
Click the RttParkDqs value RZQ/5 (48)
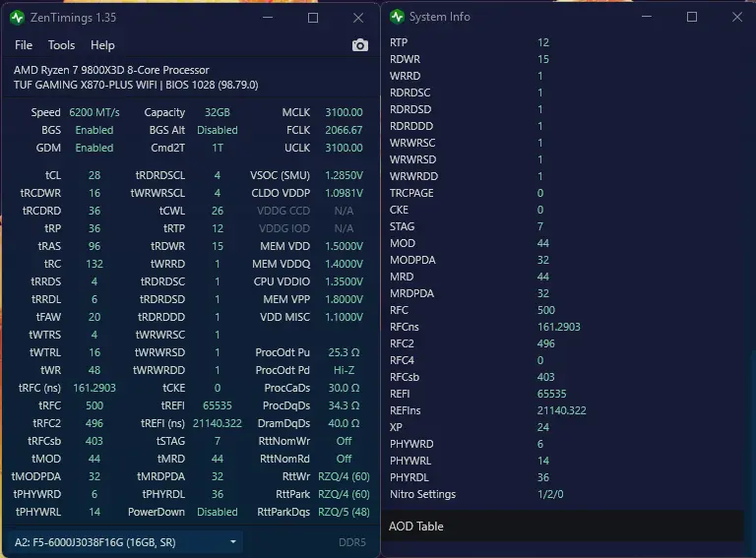[x=344, y=512]
